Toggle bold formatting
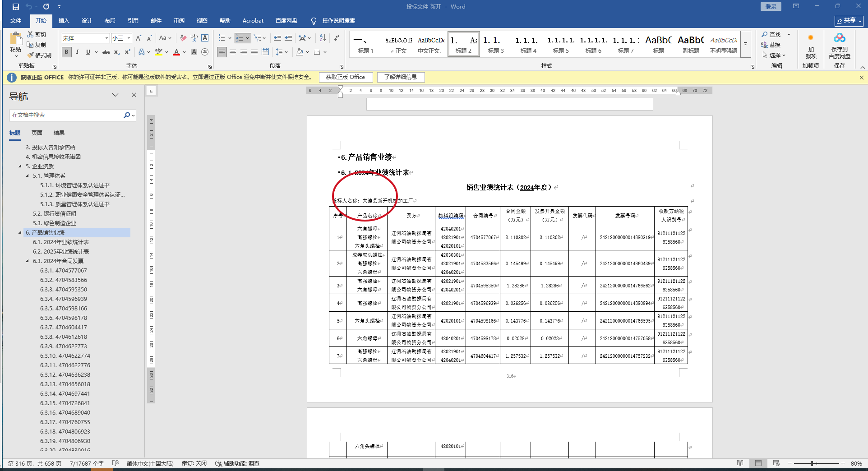Viewport: 868px width, 471px height. 66,52
